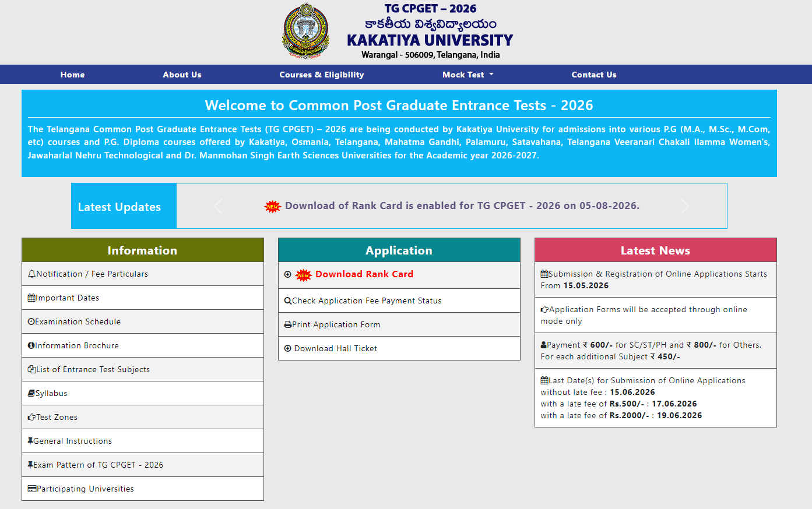Click the 'without late fee : 15.06.2026' line
Image resolution: width=812 pixels, height=509 pixels.
click(598, 392)
